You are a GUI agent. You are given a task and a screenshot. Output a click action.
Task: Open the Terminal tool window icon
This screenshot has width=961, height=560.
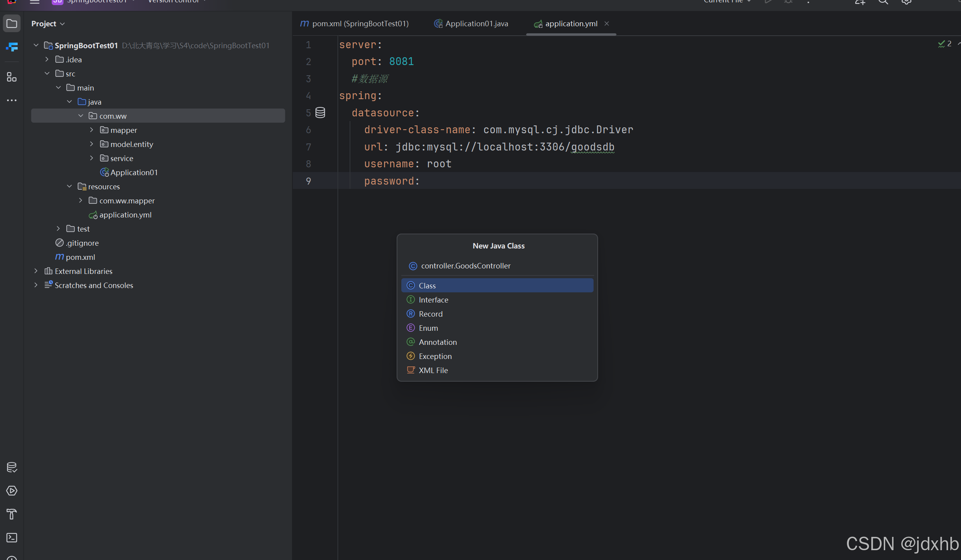pos(12,538)
